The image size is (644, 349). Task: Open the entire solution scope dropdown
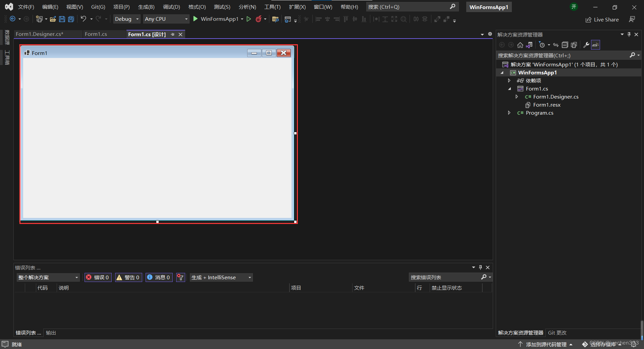click(x=48, y=277)
